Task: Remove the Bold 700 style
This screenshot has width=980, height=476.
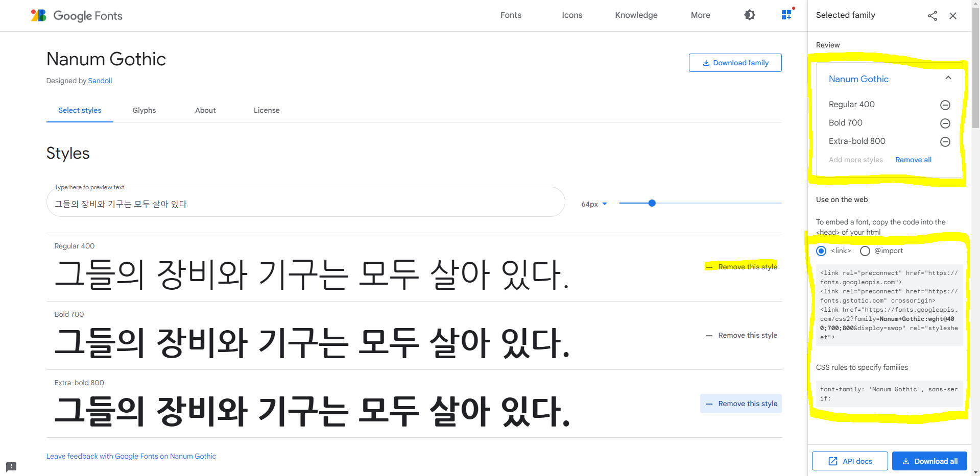Action: [x=741, y=335]
